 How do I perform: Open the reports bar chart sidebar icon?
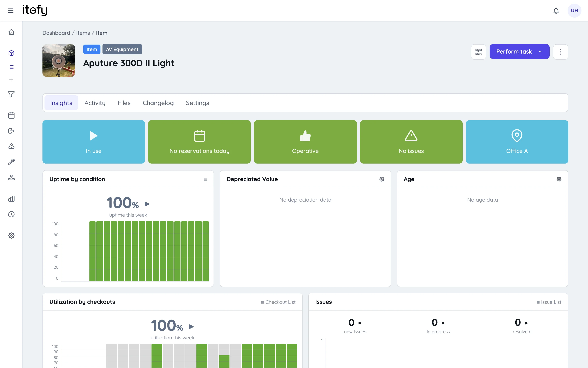point(11,199)
